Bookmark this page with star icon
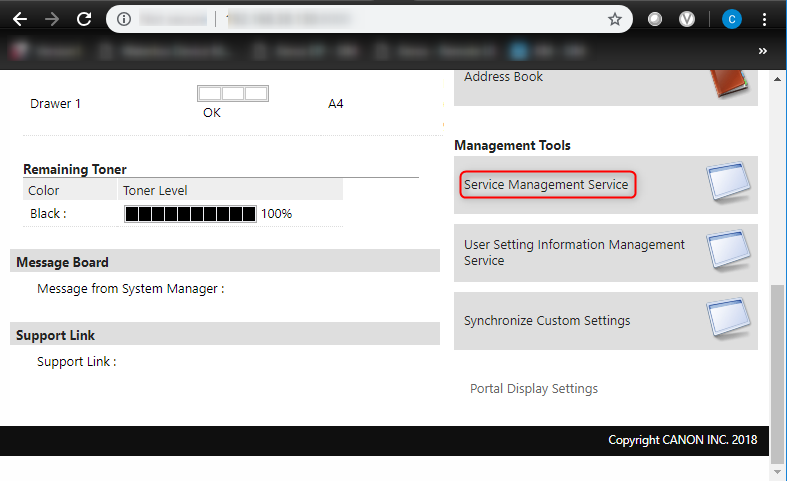Image resolution: width=787 pixels, height=481 pixels. [x=615, y=19]
